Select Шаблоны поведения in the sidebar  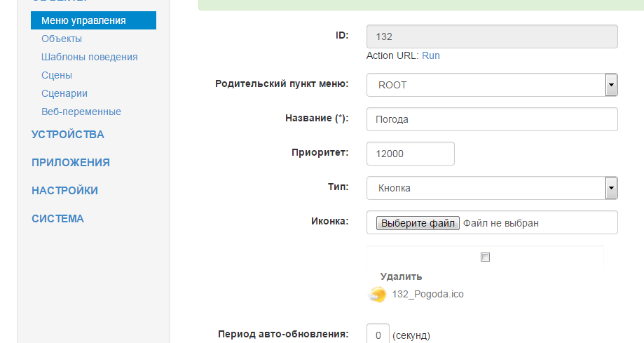(89, 57)
